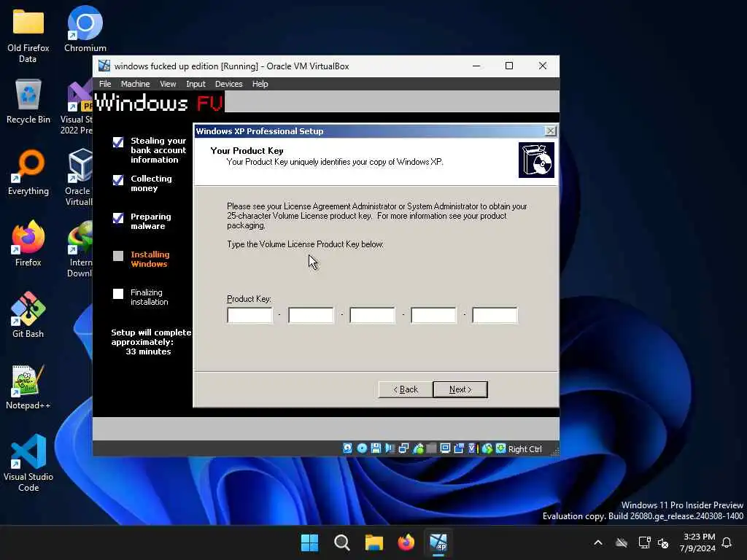Open the clock and date in taskbar
This screenshot has height=560, width=747.
697,542
